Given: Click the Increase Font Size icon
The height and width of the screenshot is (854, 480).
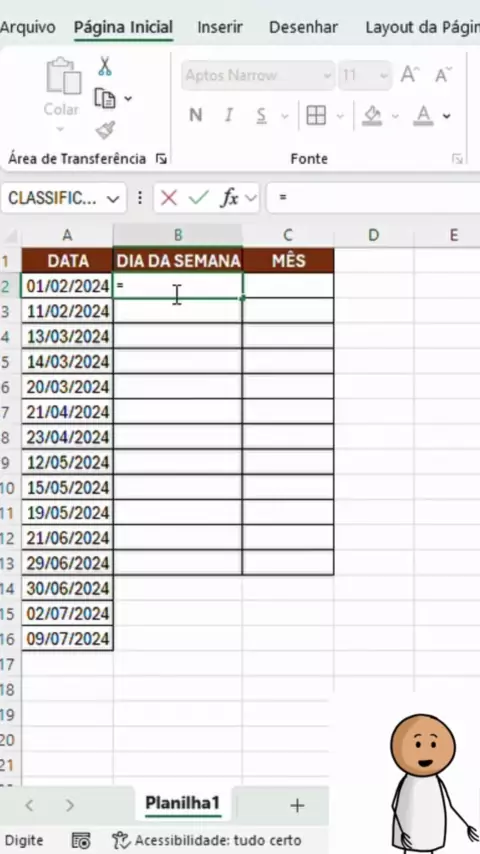Looking at the screenshot, I should pyautogui.click(x=410, y=74).
